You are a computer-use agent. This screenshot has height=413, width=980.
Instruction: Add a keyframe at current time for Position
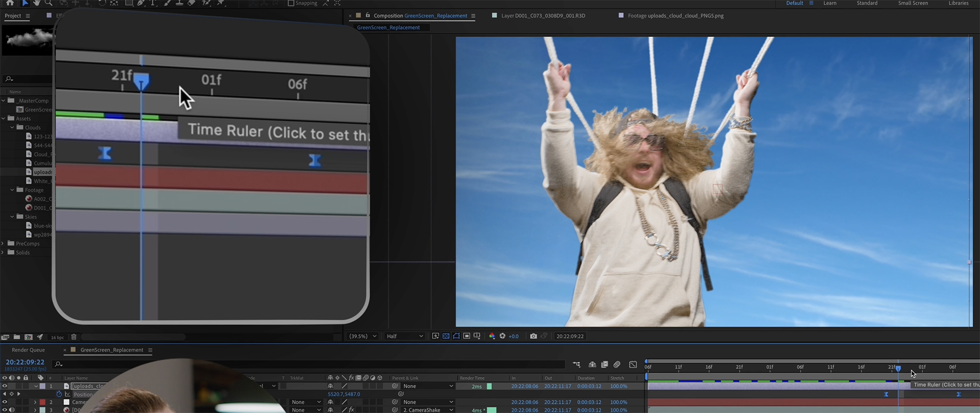pos(12,394)
